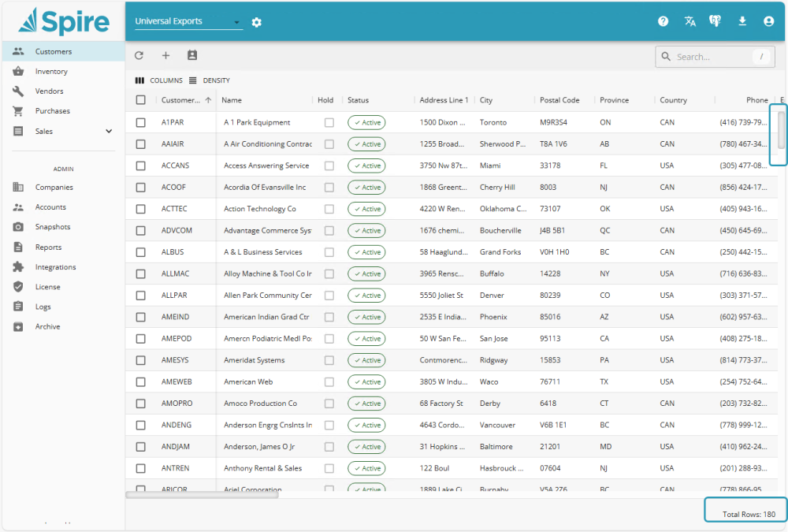Select the A1PAR row checkbox
The height and width of the screenshot is (532, 788).
[141, 122]
